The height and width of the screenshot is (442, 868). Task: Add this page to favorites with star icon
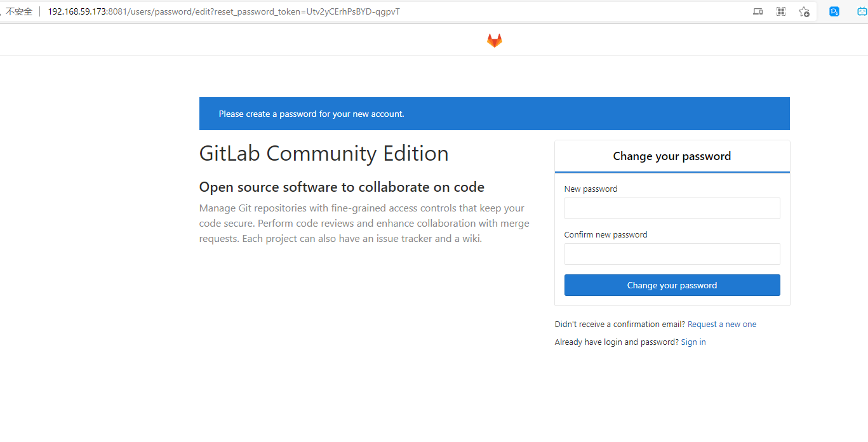point(804,11)
